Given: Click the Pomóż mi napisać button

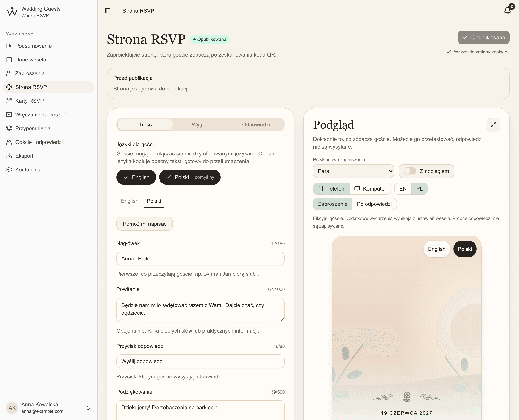Looking at the screenshot, I should (145, 224).
